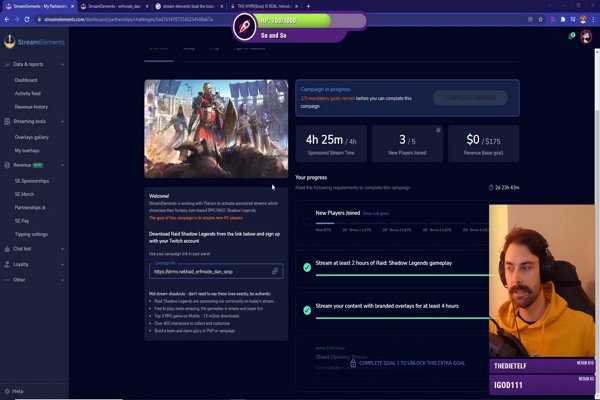The width and height of the screenshot is (600, 400).
Task: Open SE.Merch in the sidebar
Action: pyautogui.click(x=24, y=194)
